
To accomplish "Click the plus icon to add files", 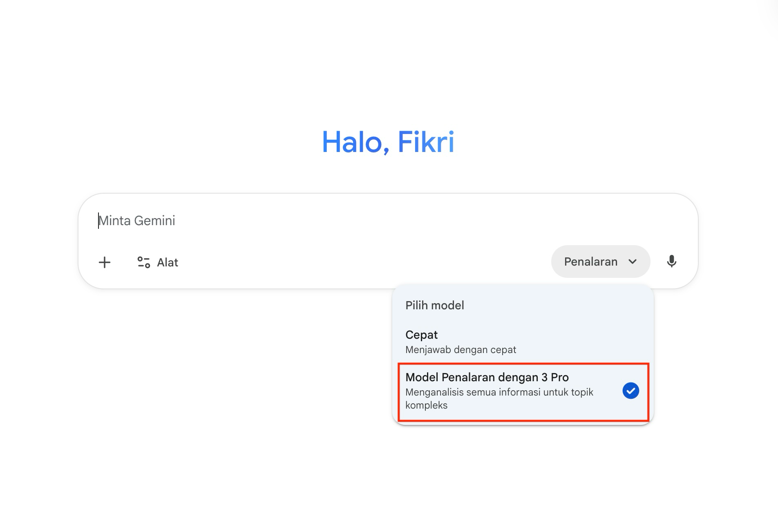I will pos(105,262).
